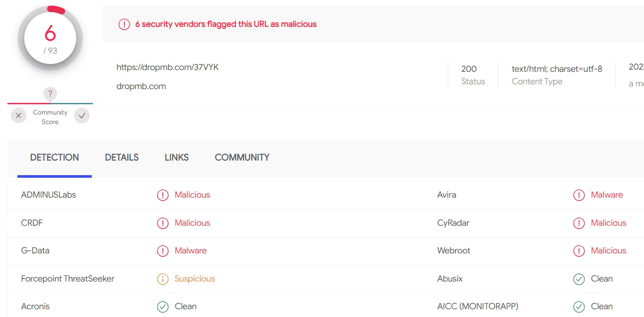Click the Community Score red-green bar
The height and width of the screenshot is (317, 644).
(x=50, y=104)
